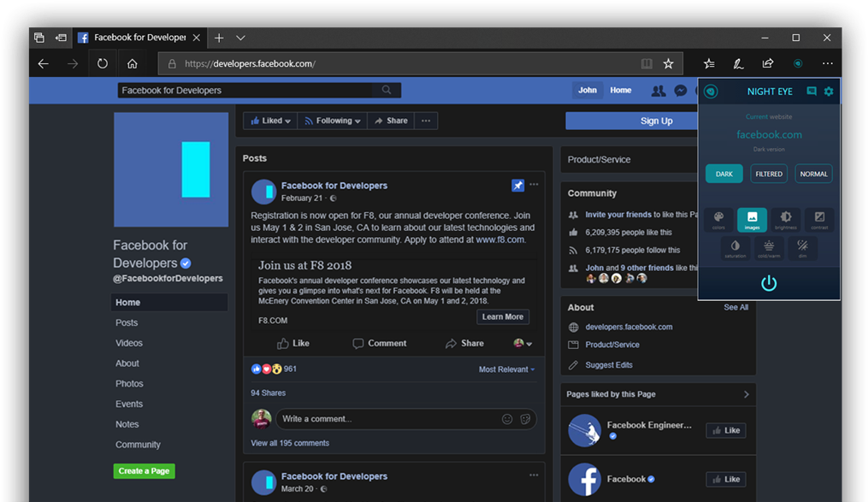
Task: Open Night Eye colors option
Action: [x=718, y=220]
